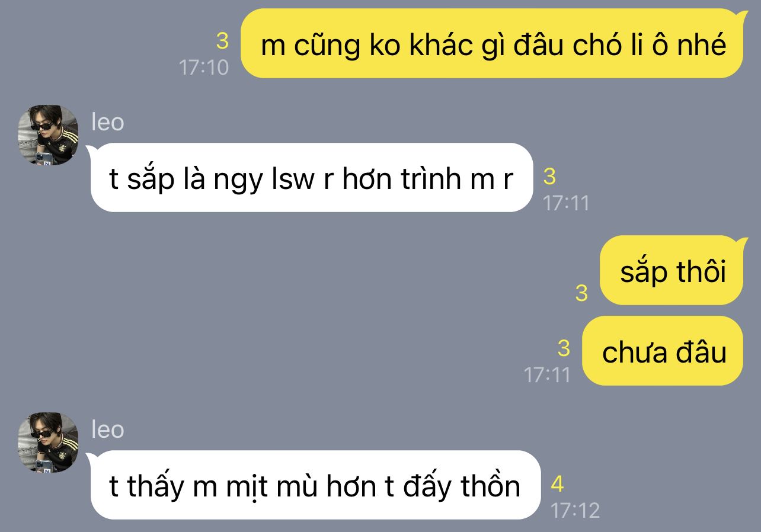This screenshot has height=532, width=761.
Task: Select the yellow 'chưa đâu' message bubble
Action: [663, 351]
